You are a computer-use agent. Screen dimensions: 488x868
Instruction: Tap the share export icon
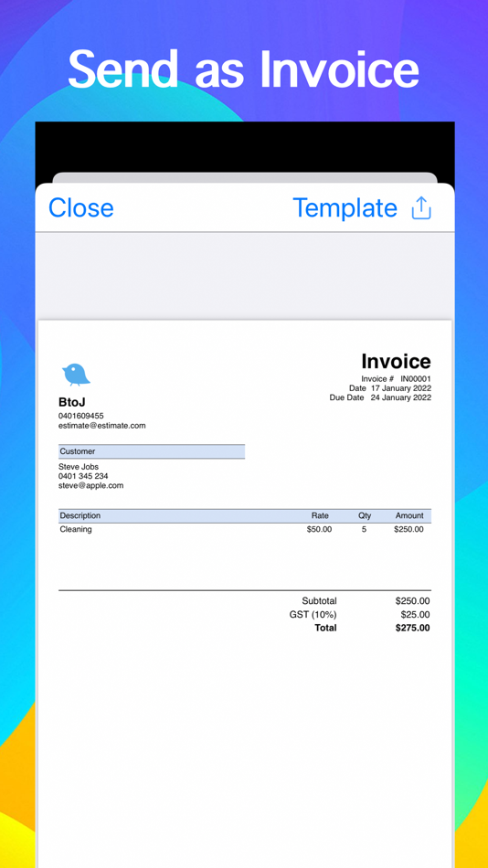tap(421, 208)
